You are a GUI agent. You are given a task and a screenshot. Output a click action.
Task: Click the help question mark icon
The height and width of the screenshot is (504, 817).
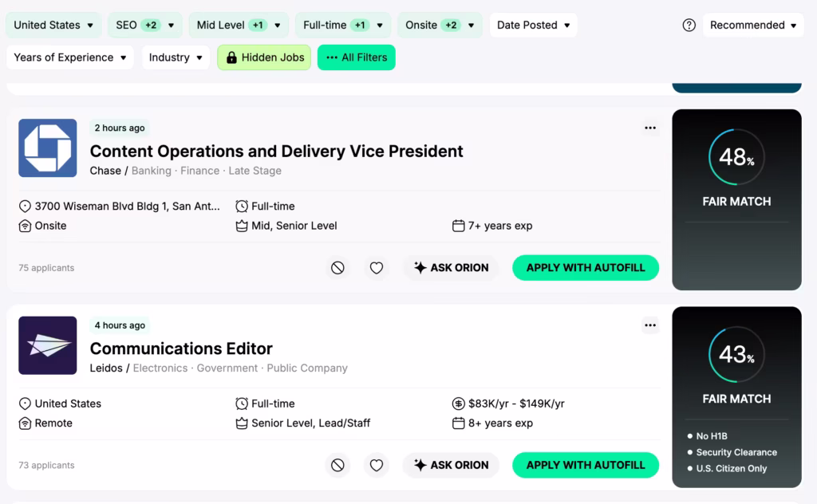click(689, 26)
